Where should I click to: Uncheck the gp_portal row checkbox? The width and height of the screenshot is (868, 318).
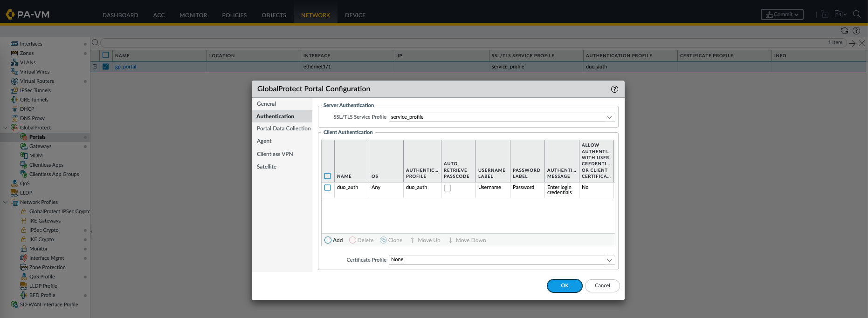[x=106, y=67]
